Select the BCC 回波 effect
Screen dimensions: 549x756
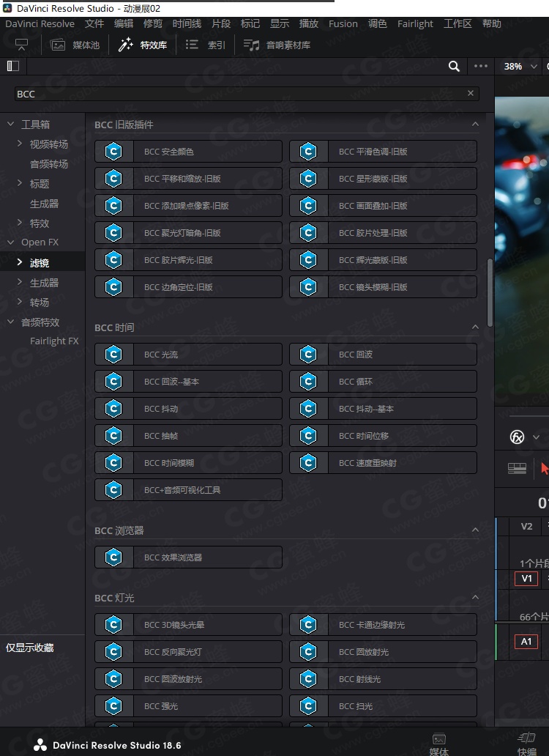click(x=383, y=355)
